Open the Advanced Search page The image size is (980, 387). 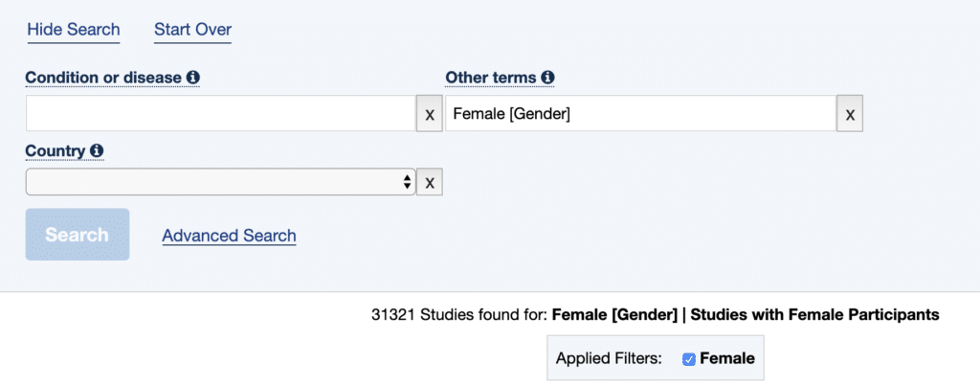[229, 236]
